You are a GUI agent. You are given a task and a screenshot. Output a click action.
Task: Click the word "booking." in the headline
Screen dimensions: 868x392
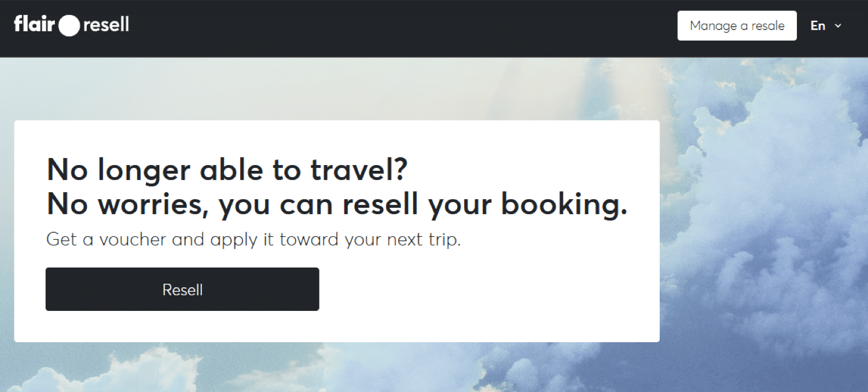click(x=564, y=204)
